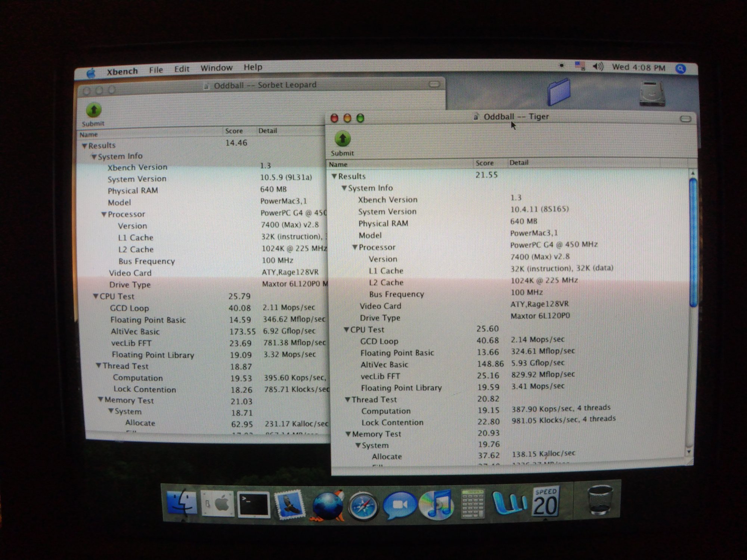Toggle toolbar pill button in Sorbet Leopard window
The width and height of the screenshot is (747, 560).
(x=434, y=84)
